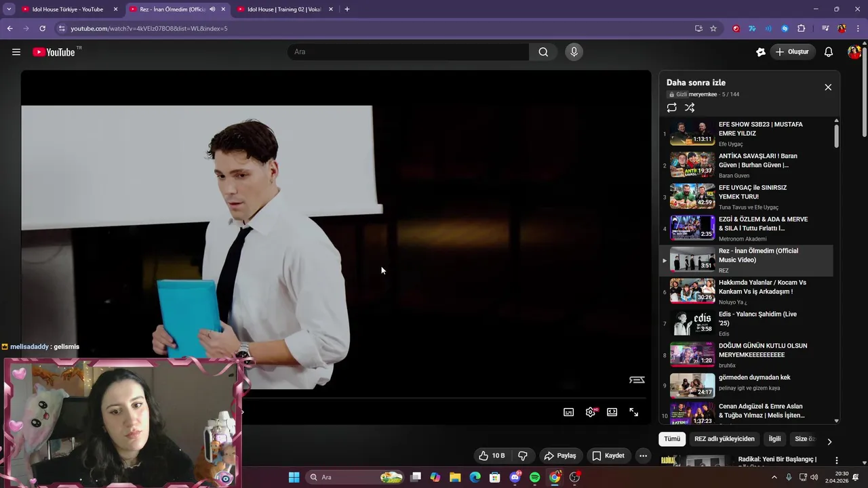Image resolution: width=868 pixels, height=488 pixels.
Task: Play ANTİKA SAVAŞLARI playlist video
Action: [x=746, y=165]
